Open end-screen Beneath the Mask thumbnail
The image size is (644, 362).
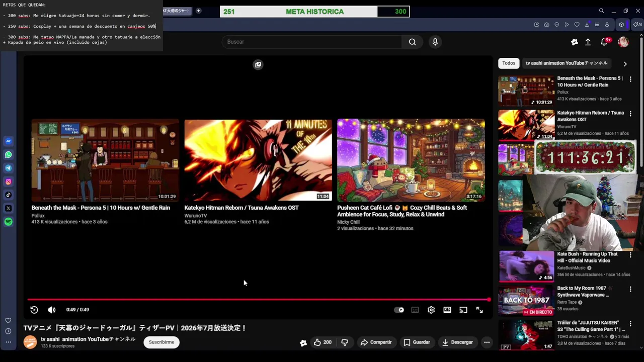point(105,160)
